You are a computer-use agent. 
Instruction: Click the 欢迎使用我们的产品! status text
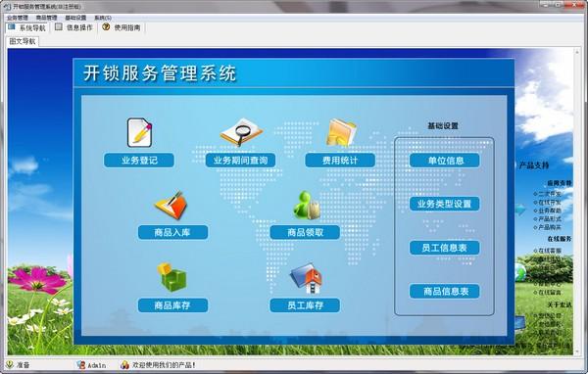(164, 365)
